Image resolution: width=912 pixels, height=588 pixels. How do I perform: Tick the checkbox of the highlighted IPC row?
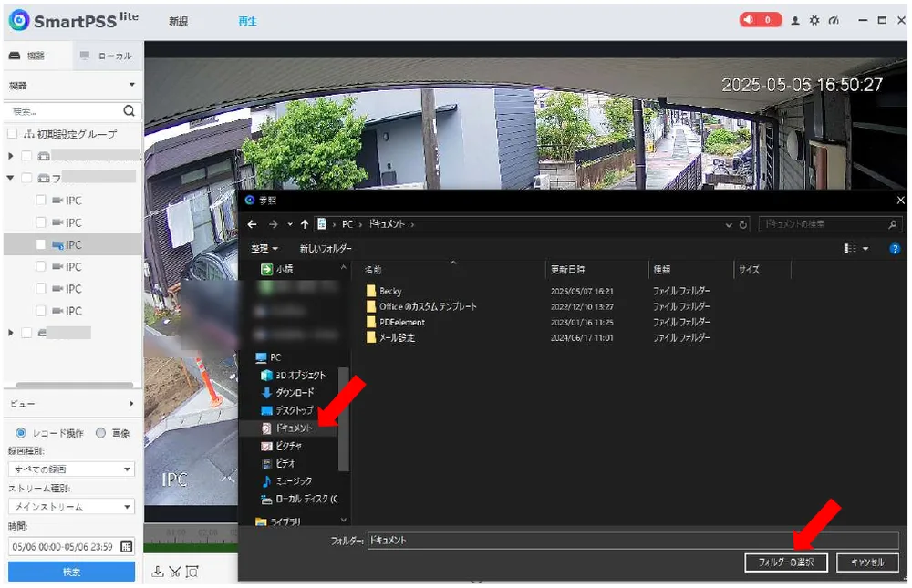(x=41, y=245)
